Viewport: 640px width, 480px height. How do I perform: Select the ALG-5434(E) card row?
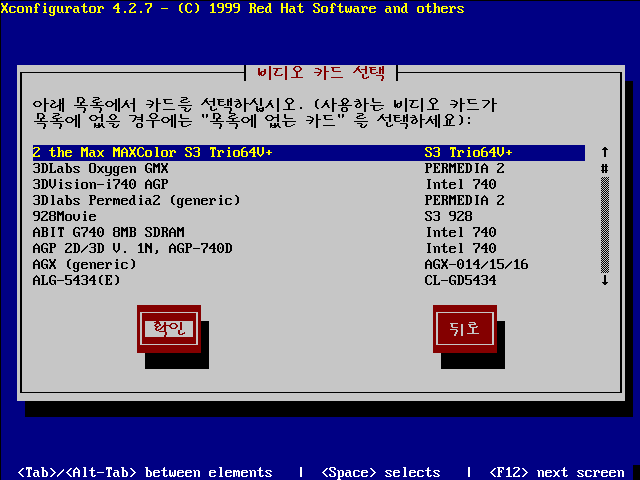tap(309, 280)
